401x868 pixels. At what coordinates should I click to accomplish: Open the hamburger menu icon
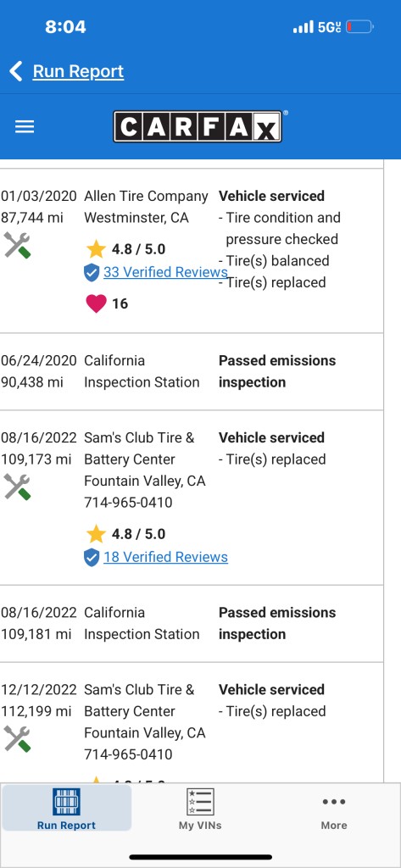(25, 127)
